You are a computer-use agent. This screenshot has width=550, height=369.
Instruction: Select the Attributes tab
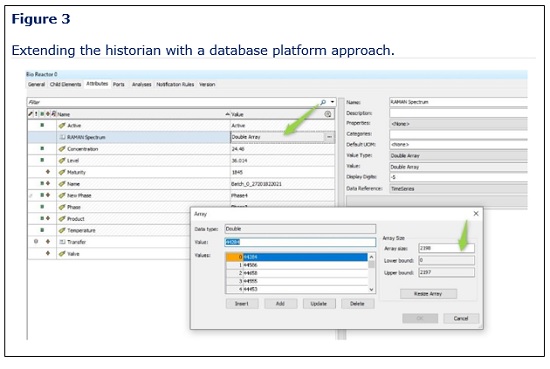pyautogui.click(x=97, y=84)
